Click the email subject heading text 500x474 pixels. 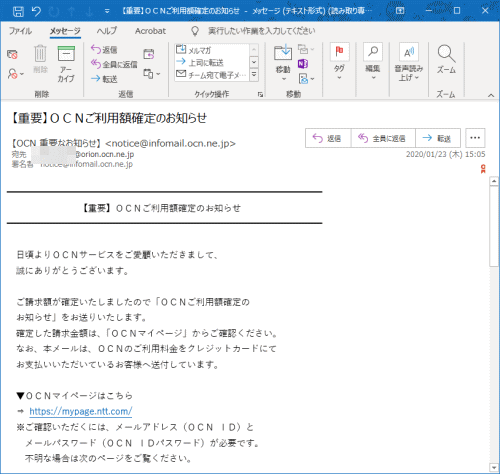(109, 118)
